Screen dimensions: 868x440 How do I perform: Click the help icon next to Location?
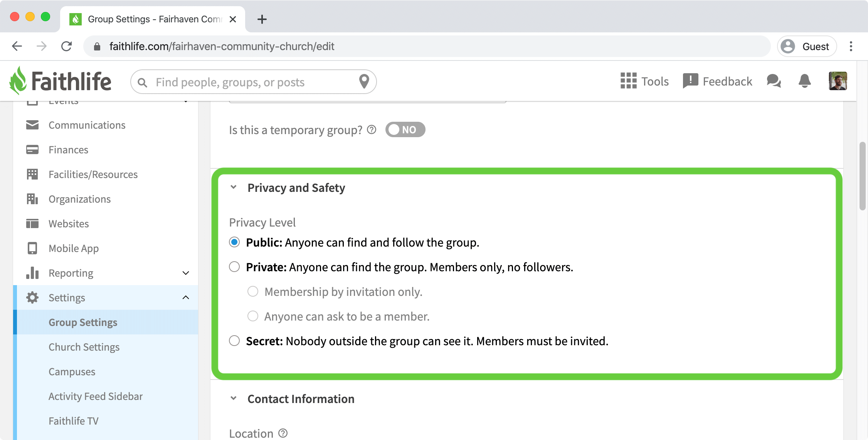click(283, 433)
